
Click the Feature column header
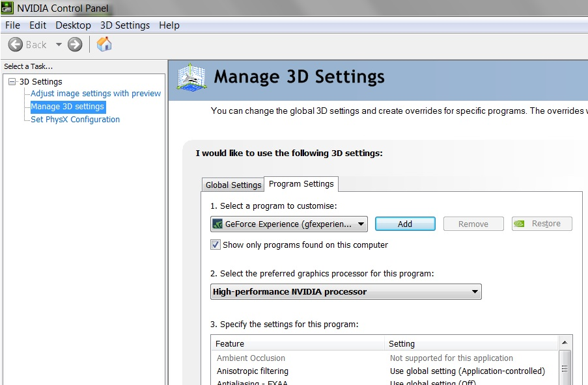[298, 343]
